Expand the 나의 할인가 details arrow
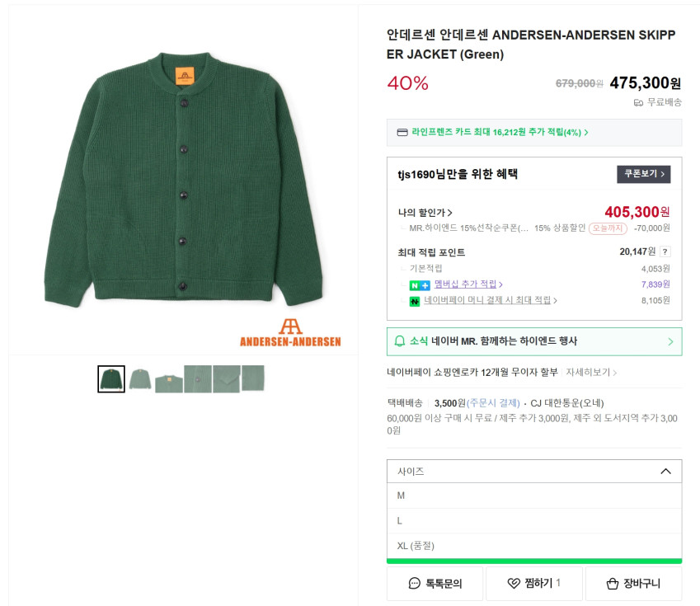 pos(449,213)
